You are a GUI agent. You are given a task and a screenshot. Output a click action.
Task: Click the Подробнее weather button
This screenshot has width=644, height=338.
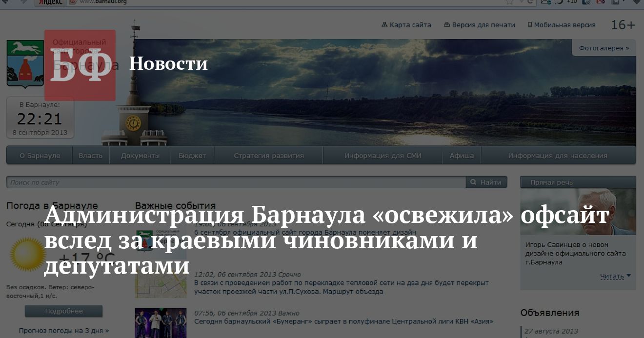click(64, 311)
